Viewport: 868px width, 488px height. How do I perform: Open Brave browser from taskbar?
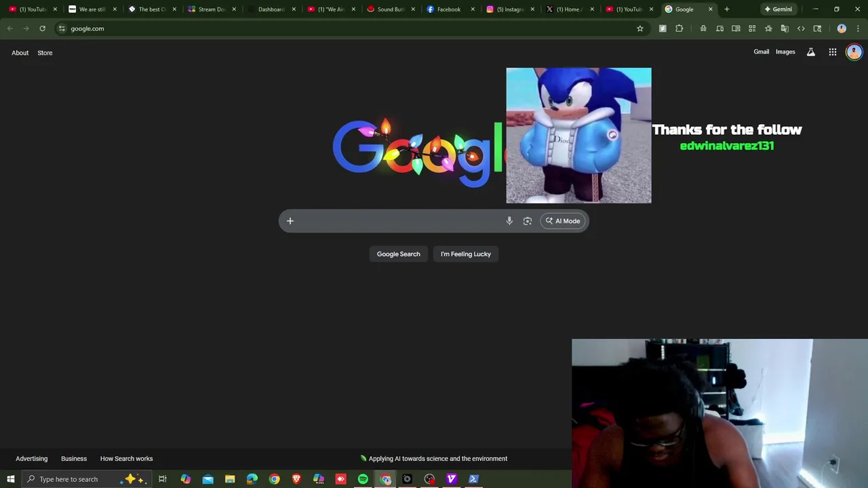[x=296, y=479]
